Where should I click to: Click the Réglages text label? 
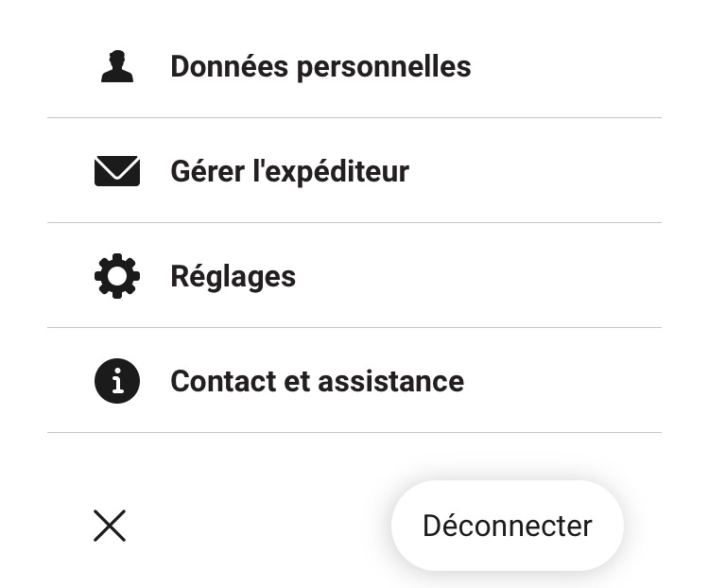[233, 277]
